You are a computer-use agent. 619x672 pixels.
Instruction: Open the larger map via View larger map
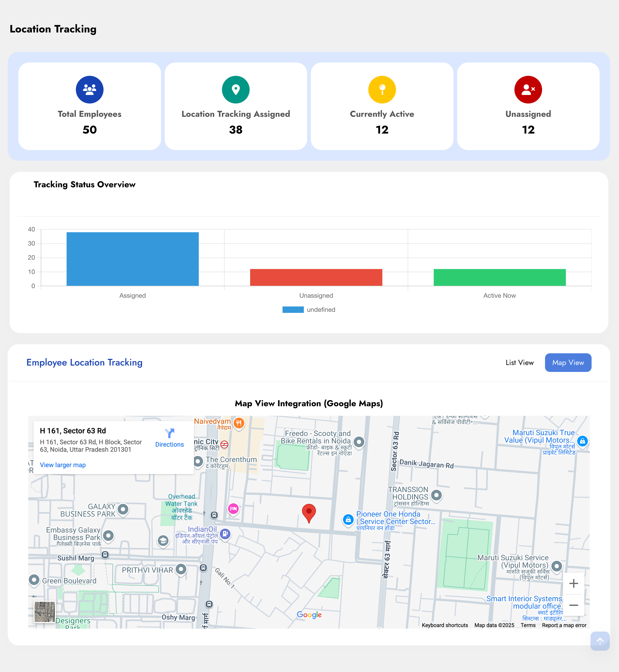click(63, 465)
